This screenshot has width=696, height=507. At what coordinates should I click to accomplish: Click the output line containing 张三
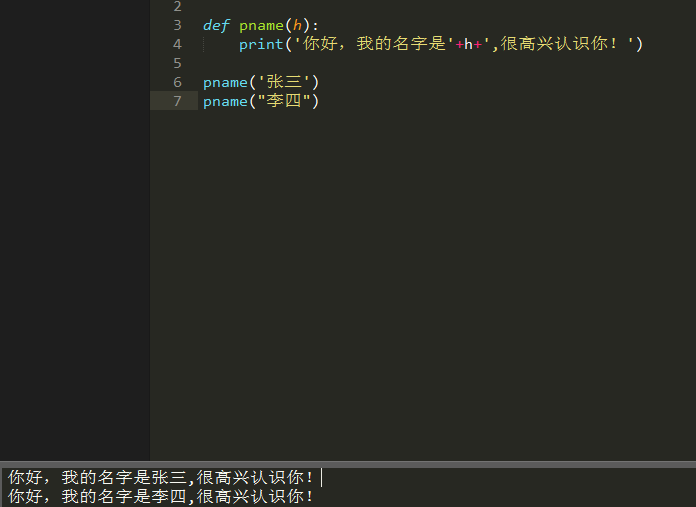click(x=161, y=478)
